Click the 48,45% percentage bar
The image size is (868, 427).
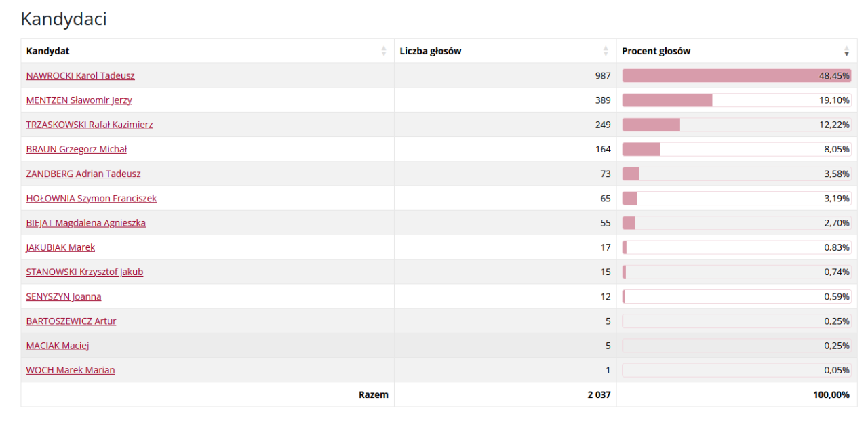(736, 75)
